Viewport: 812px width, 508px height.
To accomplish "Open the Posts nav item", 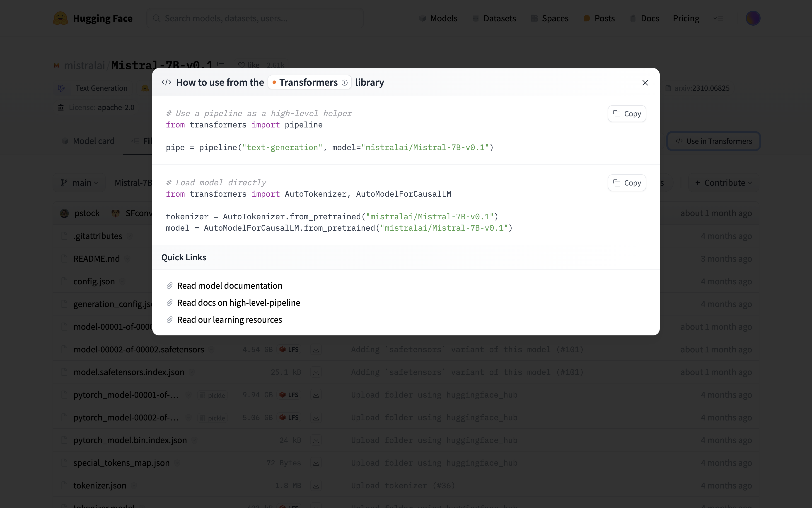I will [x=599, y=18].
